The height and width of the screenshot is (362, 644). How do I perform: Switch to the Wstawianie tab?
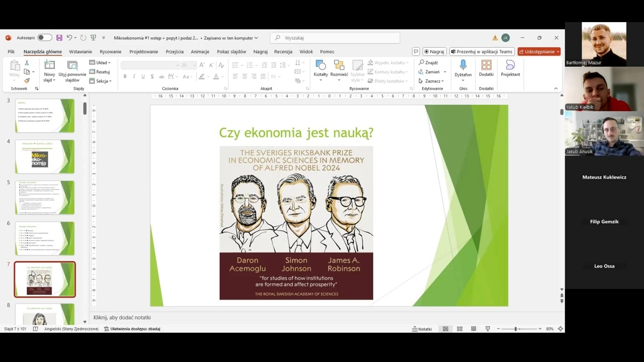80,51
